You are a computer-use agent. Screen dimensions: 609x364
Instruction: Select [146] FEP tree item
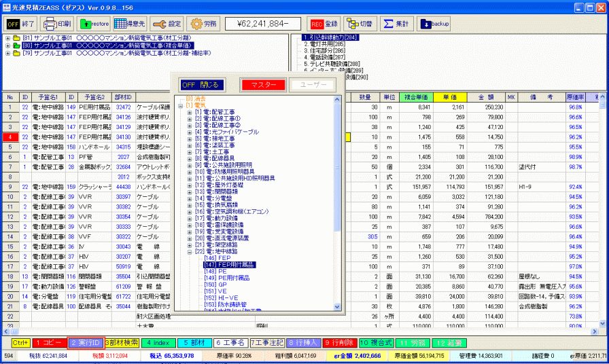click(x=217, y=258)
